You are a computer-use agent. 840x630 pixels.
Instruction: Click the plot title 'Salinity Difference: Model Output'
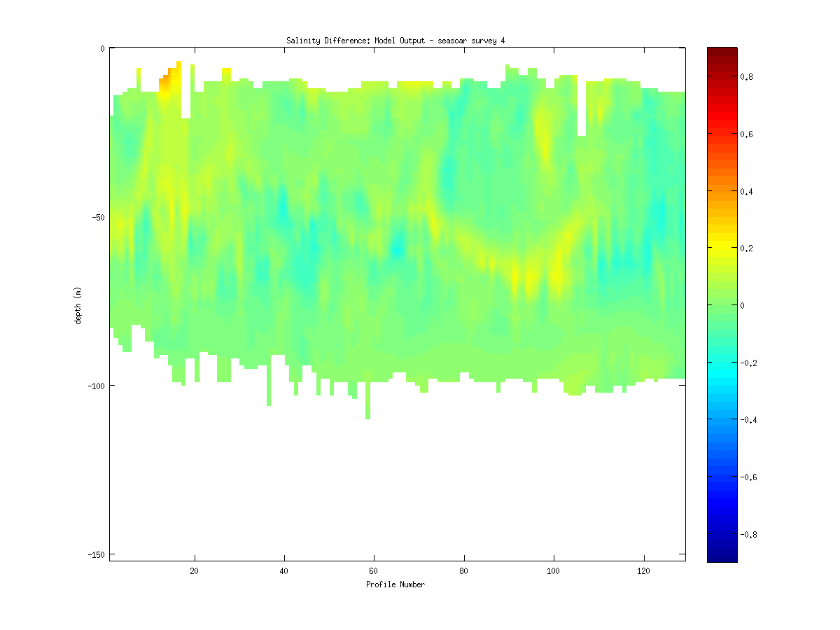click(x=395, y=41)
